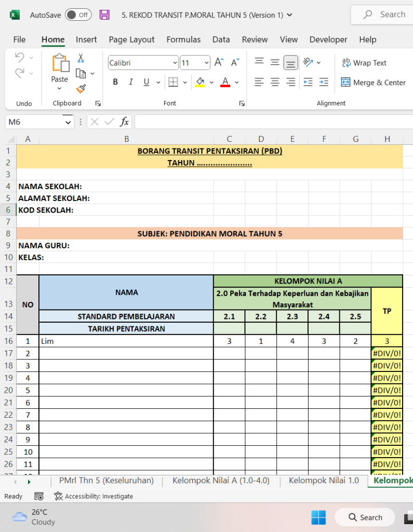
Task: Switch to Kelompok Nilai 1.0 sheet
Action: [324, 481]
